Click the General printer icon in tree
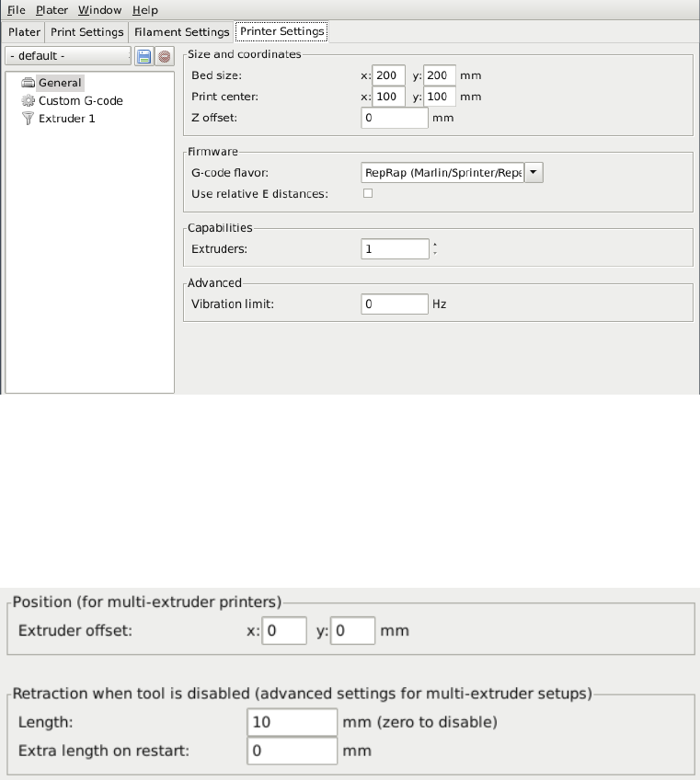Image resolution: width=700 pixels, height=780 pixels. (29, 83)
